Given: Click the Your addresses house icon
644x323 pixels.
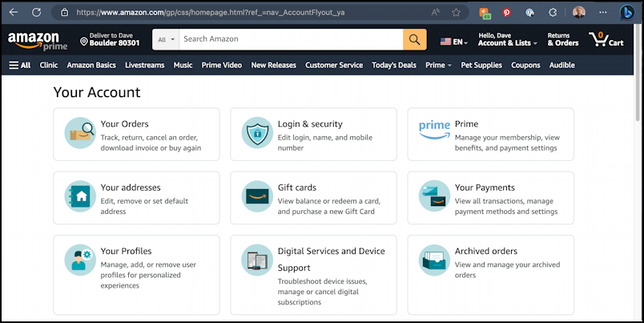Looking at the screenshot, I should click(80, 196).
